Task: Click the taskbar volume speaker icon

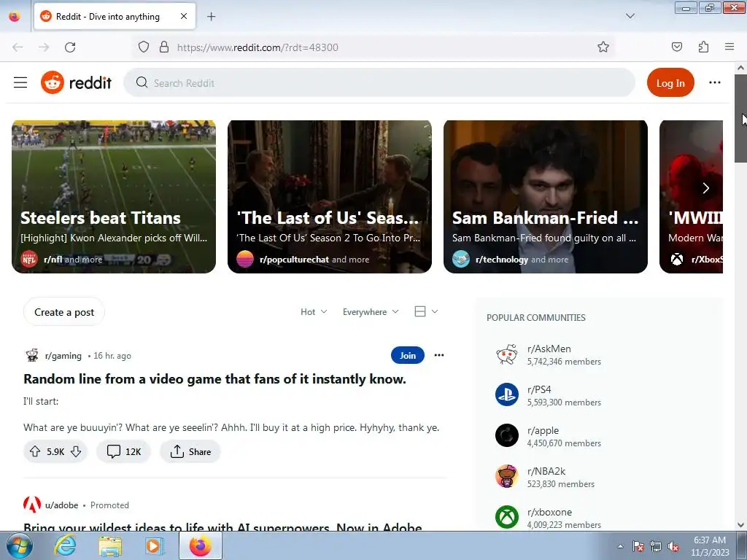Action: (673, 547)
